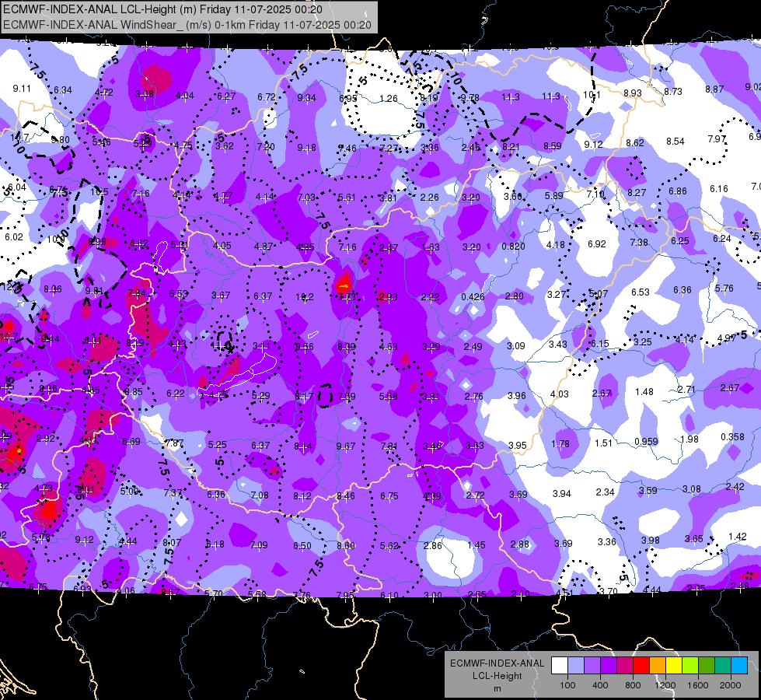
Task: Click the wind shear value 6.92
Action: pos(597,244)
